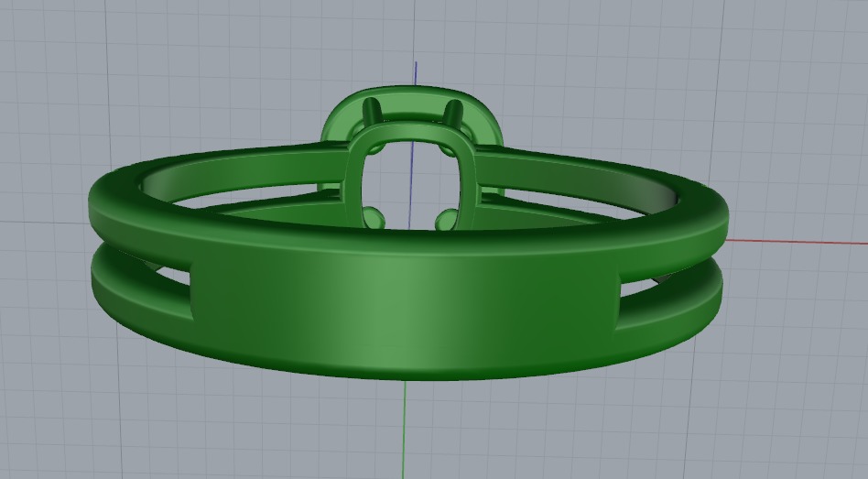
Task: Select the upper-right prong of the setting
Action: tap(453, 112)
